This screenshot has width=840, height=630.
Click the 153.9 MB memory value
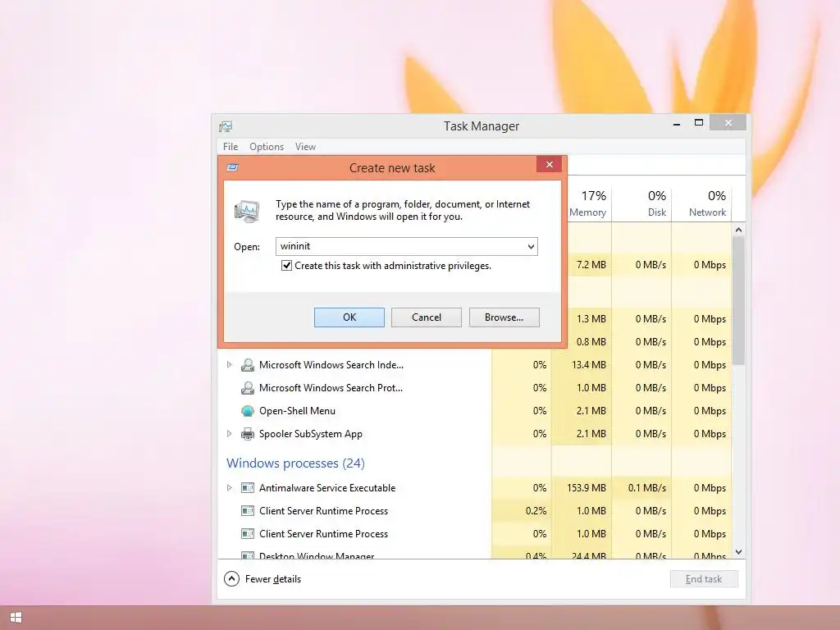586,488
